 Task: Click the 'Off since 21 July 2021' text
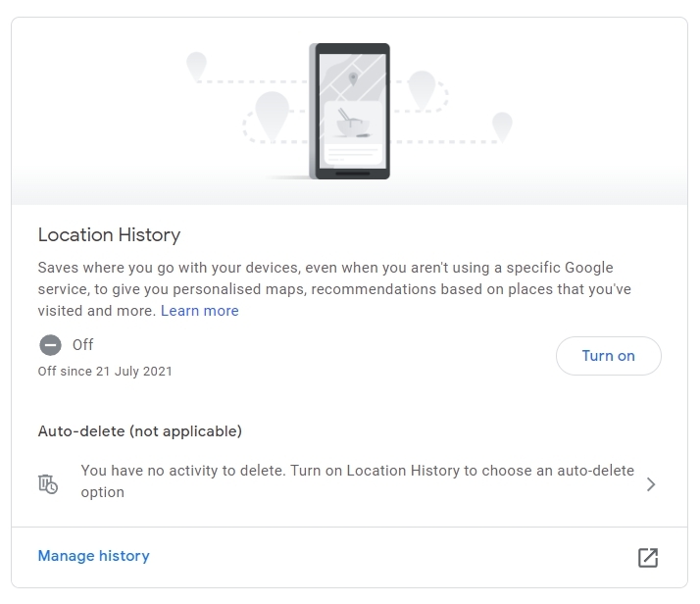coord(105,372)
